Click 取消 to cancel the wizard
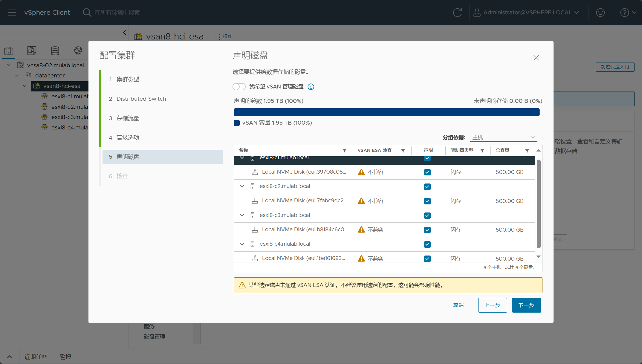The height and width of the screenshot is (364, 642). pos(458,305)
